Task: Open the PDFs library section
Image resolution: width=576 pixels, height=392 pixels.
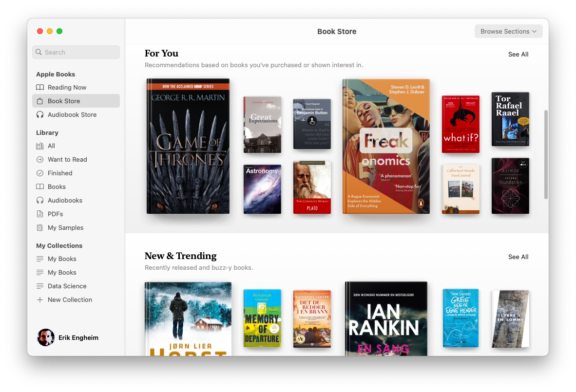Action: (x=76, y=214)
